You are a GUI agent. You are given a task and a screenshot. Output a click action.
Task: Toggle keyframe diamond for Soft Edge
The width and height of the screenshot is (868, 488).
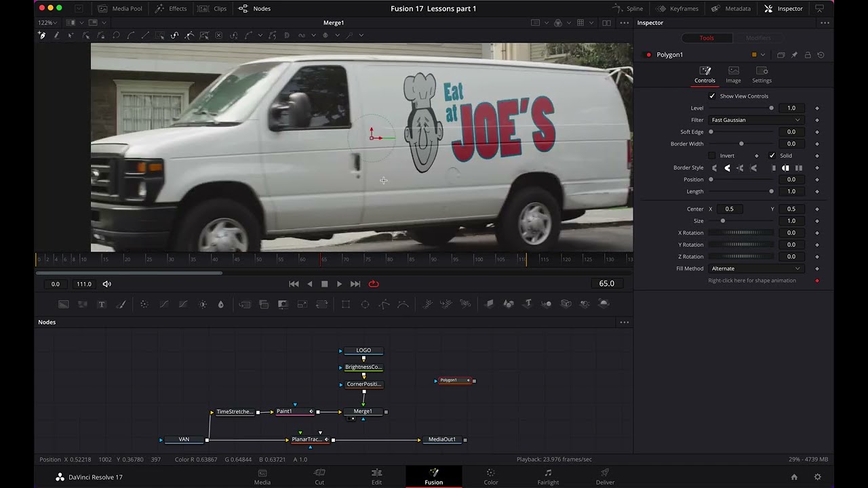click(817, 132)
